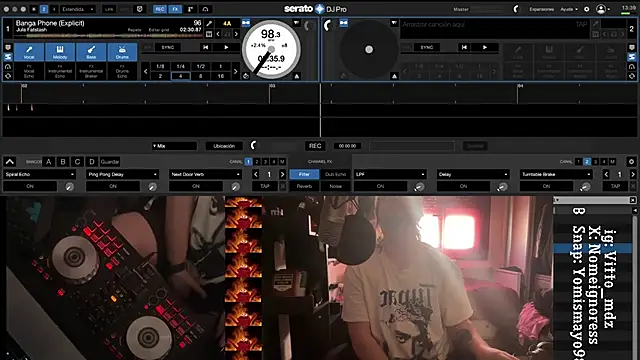
Task: Set deck 1 loop length to 1/4
Action: click(x=180, y=66)
